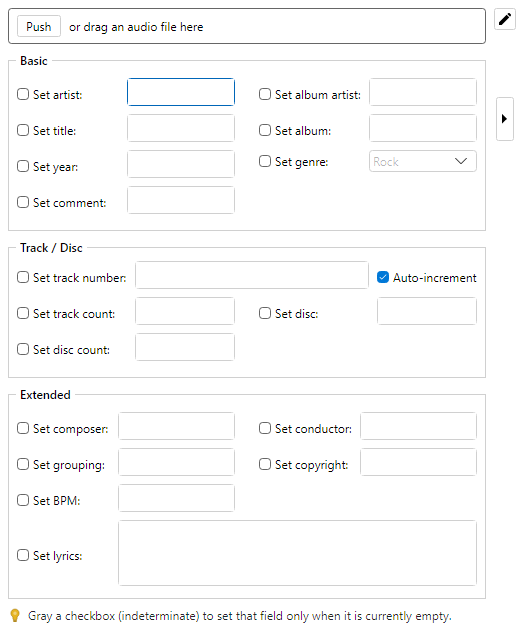Image resolution: width=528 pixels, height=631 pixels.
Task: Click the disc input field
Action: (427, 311)
